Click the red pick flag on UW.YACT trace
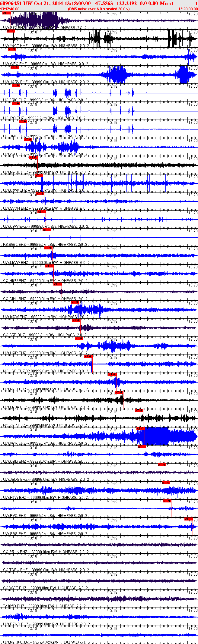The width and height of the screenshot is (198, 644). pyautogui.click(x=11, y=31)
